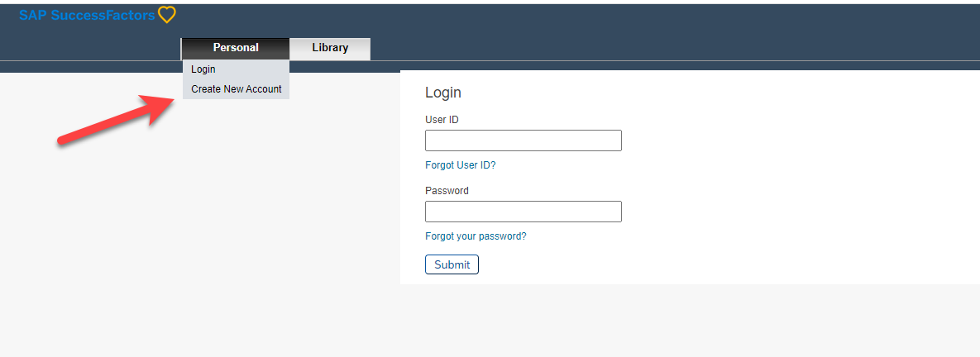This screenshot has height=357, width=980.
Task: Select Create New Account menu entry
Action: (236, 89)
